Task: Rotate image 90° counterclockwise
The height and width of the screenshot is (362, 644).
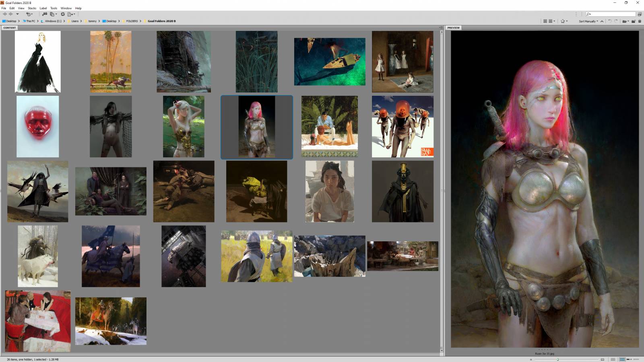Action: (610, 21)
